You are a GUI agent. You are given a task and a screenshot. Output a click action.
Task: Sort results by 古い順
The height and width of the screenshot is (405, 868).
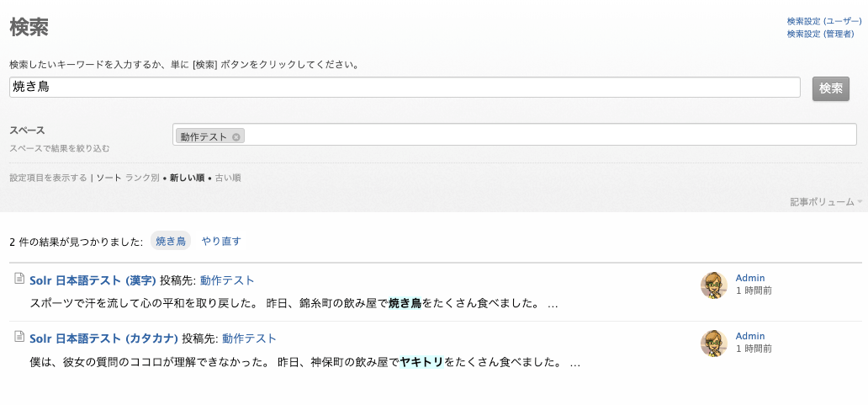[x=228, y=178]
